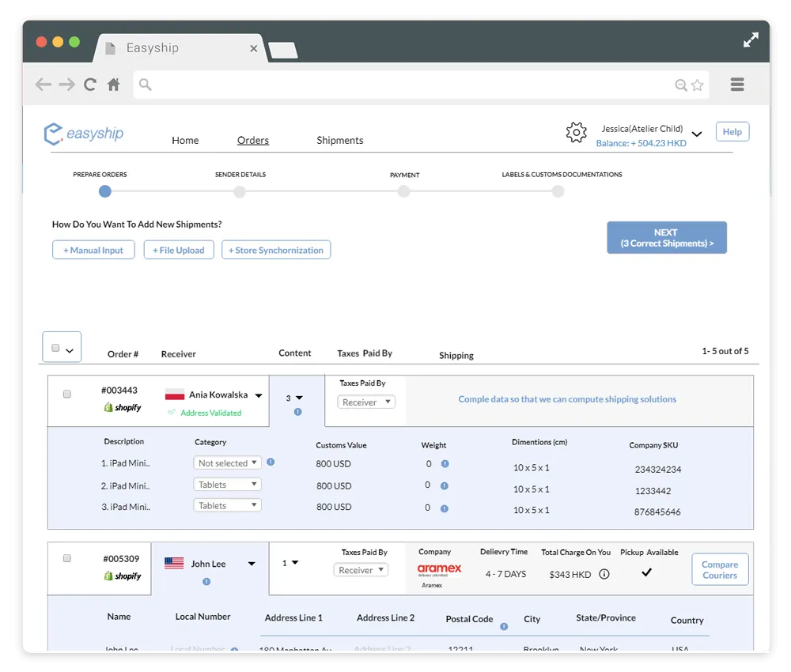791x672 pixels.
Task: Reload the page with refresh icon
Action: [90, 84]
